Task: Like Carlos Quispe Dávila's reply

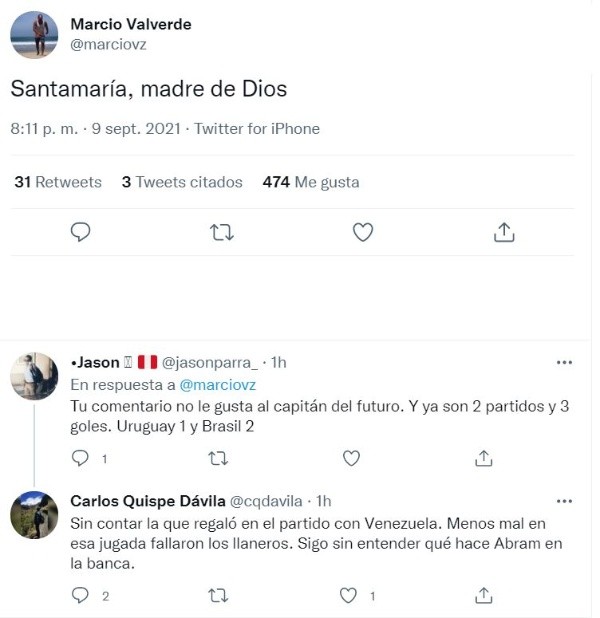Action: point(349,595)
